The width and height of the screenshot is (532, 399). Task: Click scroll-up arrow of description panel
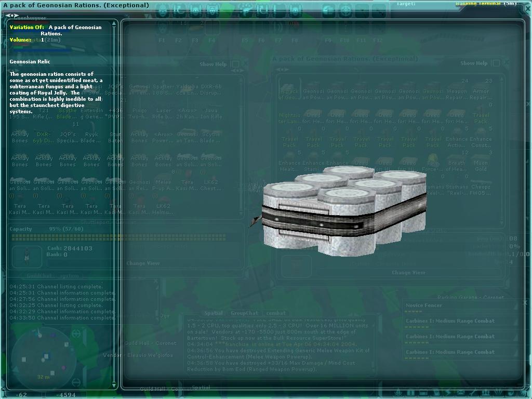pyautogui.click(x=114, y=24)
